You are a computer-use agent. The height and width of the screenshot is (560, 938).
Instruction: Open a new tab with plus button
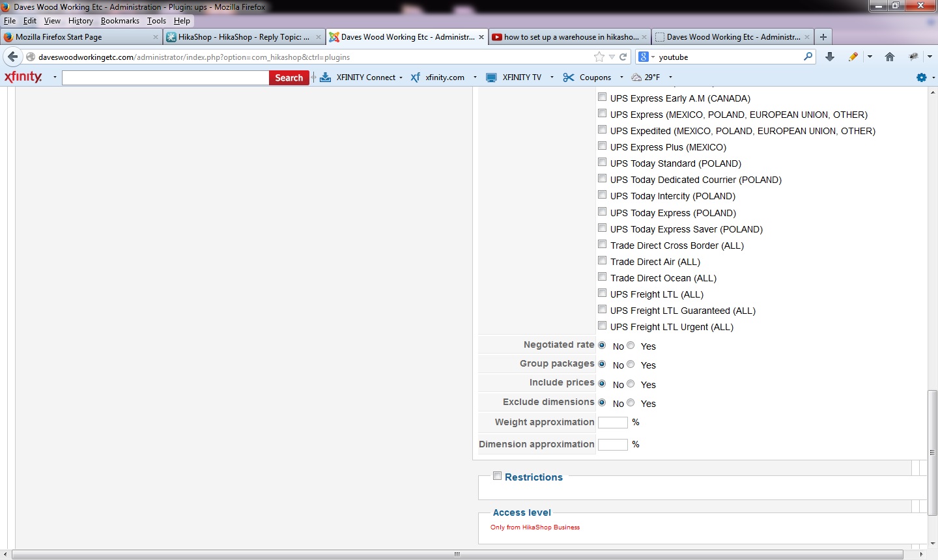click(x=823, y=37)
